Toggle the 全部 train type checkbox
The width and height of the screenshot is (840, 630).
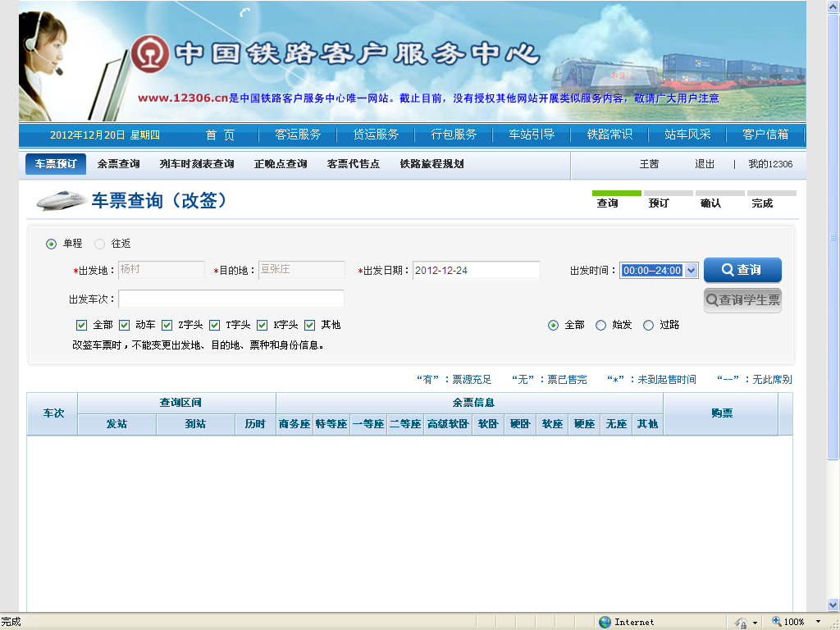(x=81, y=325)
